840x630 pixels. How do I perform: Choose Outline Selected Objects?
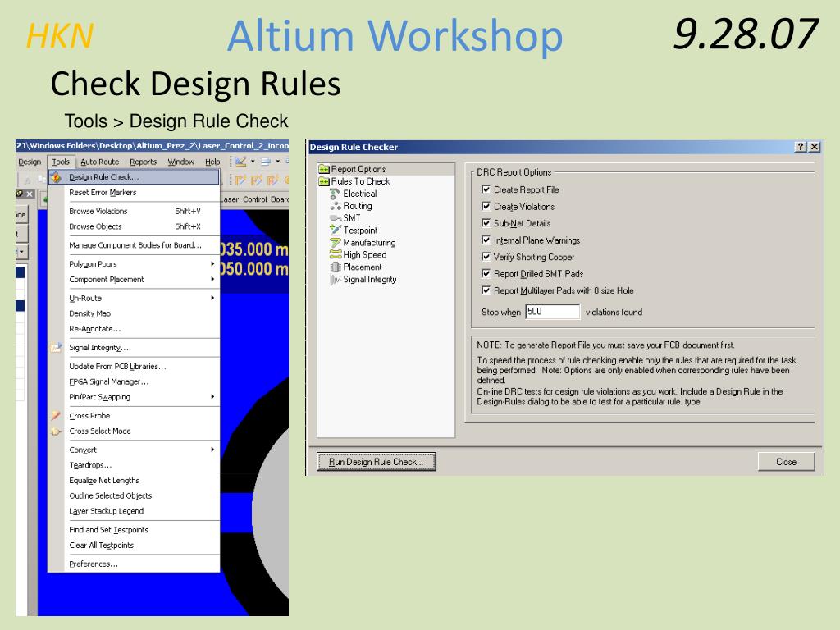[134, 496]
